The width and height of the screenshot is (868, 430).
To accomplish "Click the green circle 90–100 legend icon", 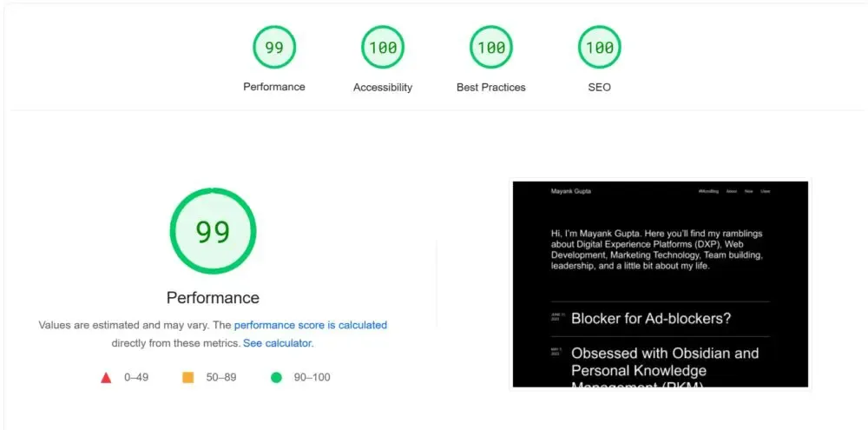I will pyautogui.click(x=276, y=378).
